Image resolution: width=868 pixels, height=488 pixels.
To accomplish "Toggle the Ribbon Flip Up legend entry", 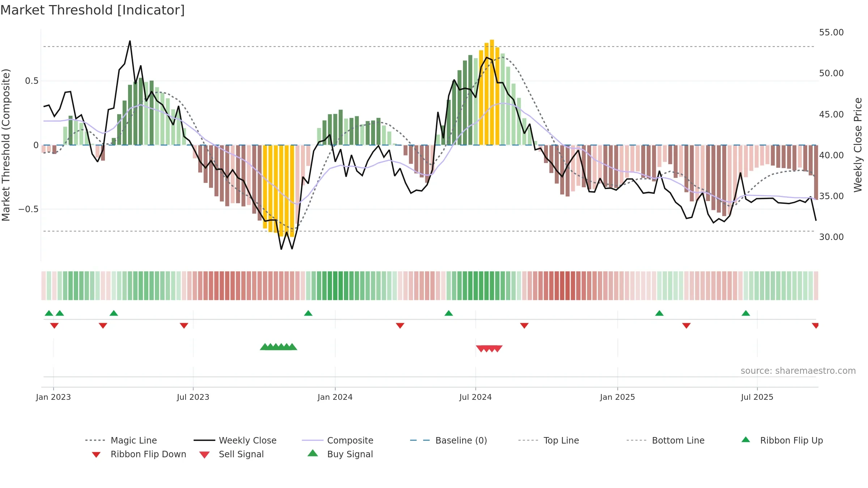I will [782, 440].
